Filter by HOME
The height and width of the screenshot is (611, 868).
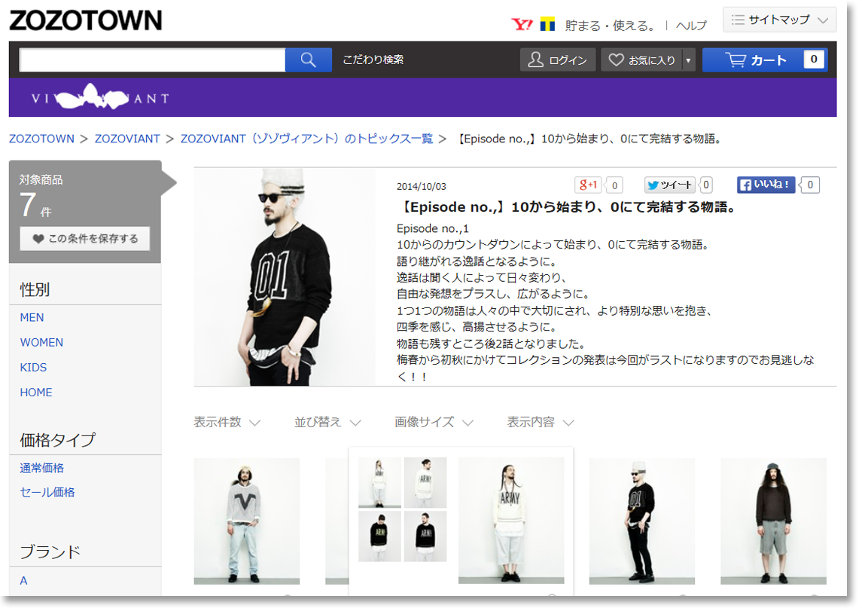36,393
